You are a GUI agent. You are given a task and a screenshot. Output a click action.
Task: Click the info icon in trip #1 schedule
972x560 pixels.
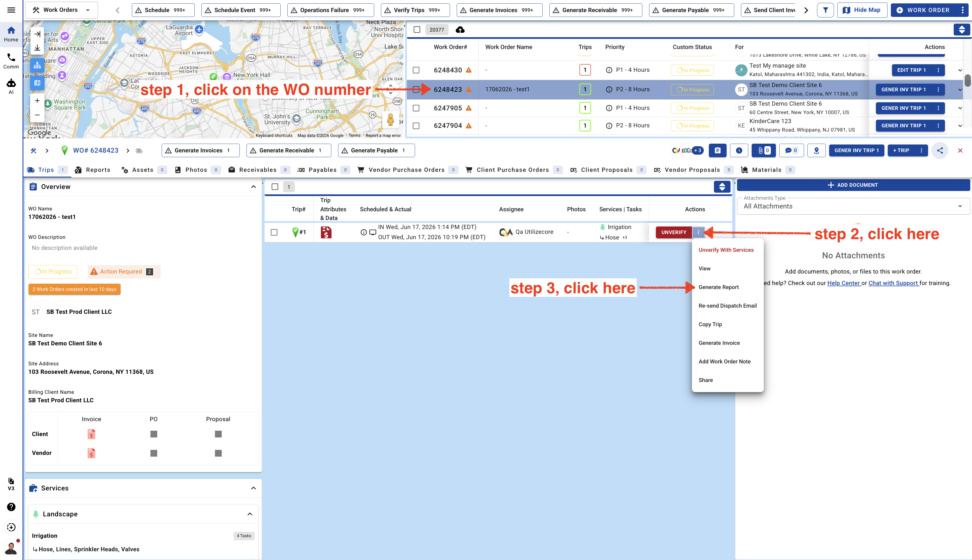pyautogui.click(x=363, y=232)
